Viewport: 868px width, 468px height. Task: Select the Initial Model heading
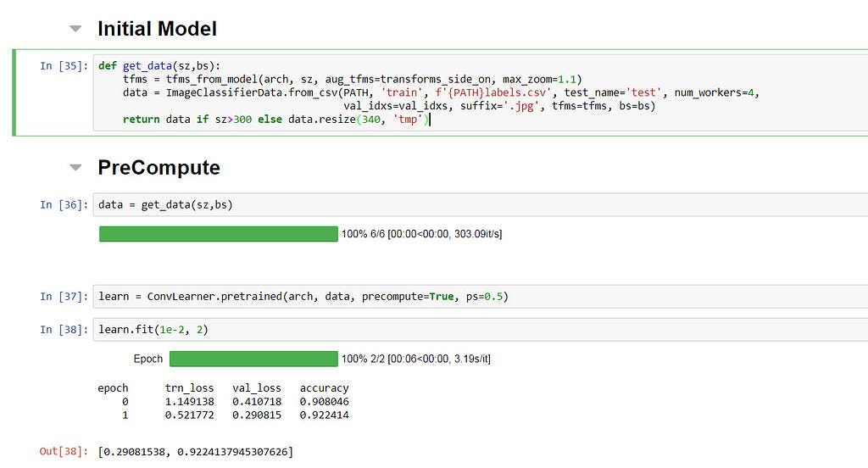tap(157, 29)
